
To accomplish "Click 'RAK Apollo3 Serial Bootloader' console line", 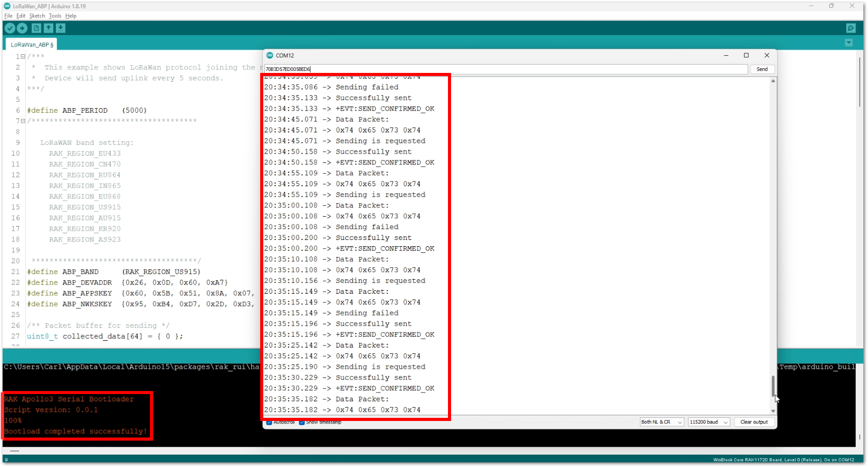I will click(69, 399).
